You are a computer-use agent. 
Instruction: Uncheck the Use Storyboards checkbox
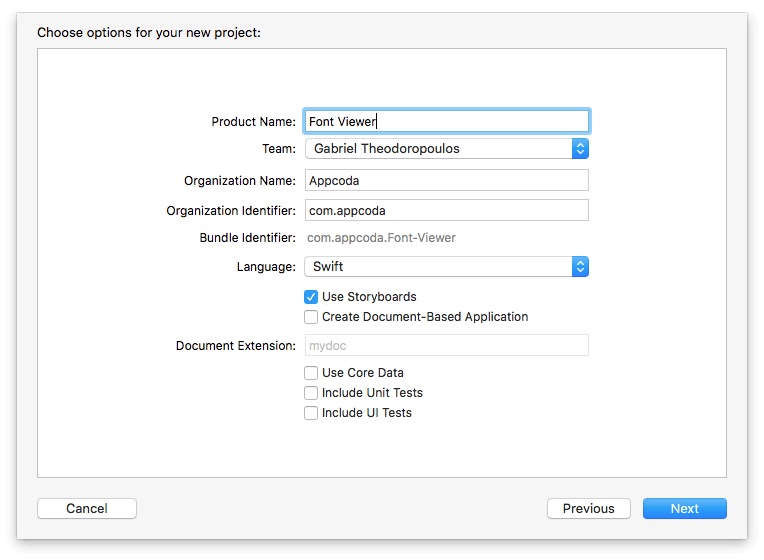(311, 297)
